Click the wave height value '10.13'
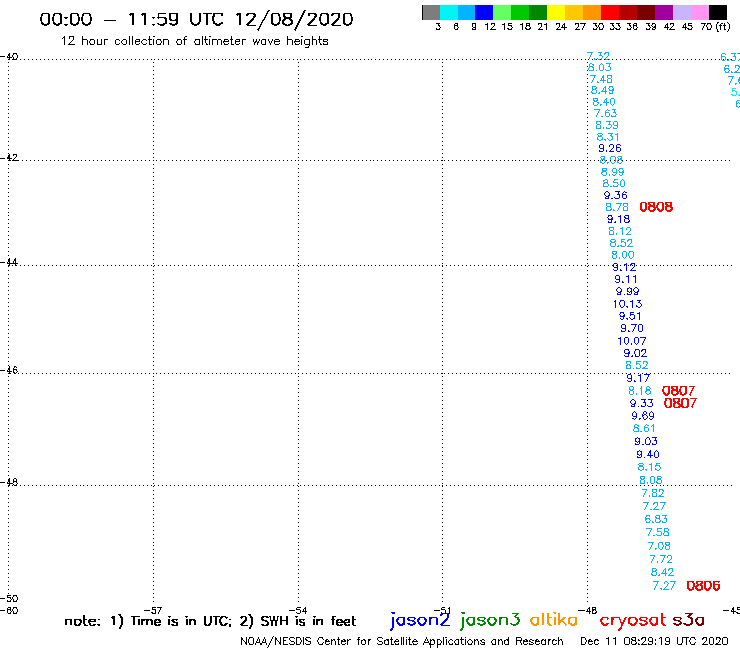 coord(627,304)
